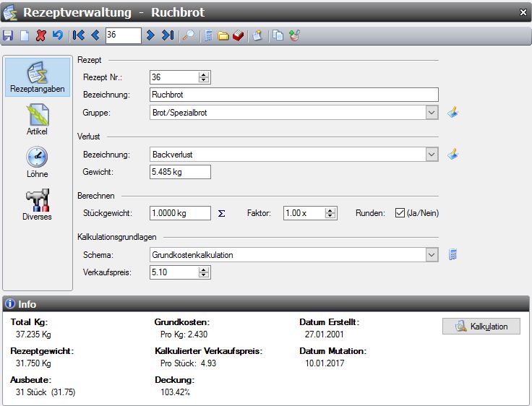Expand the Schema dropdown list
This screenshot has height=406, width=532.
pos(432,254)
